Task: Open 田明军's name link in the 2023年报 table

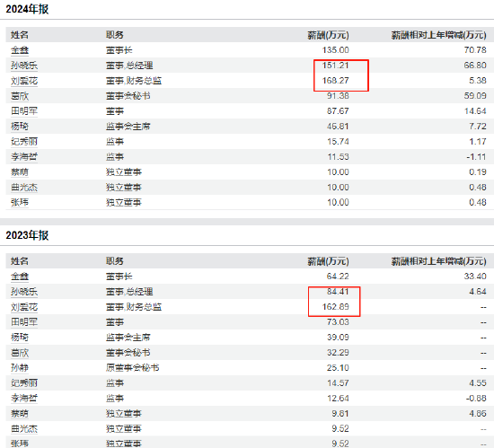Action: click(24, 322)
